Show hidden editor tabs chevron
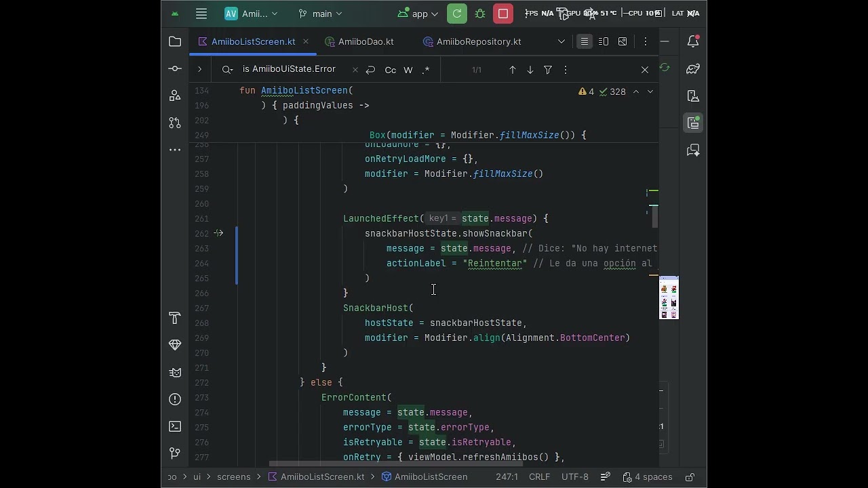Viewport: 868px width, 488px height. coord(561,41)
